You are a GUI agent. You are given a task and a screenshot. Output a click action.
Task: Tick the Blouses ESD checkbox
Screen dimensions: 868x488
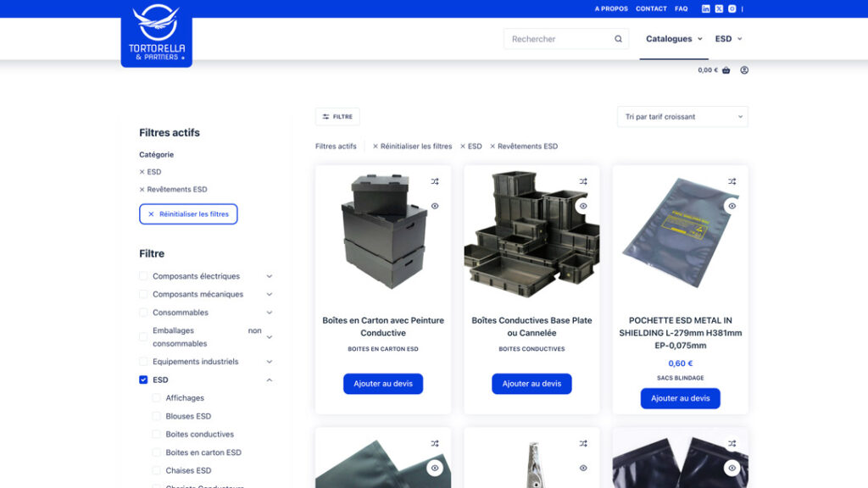pos(156,416)
